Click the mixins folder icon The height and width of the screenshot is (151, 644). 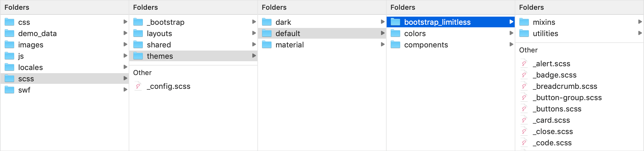coord(524,22)
